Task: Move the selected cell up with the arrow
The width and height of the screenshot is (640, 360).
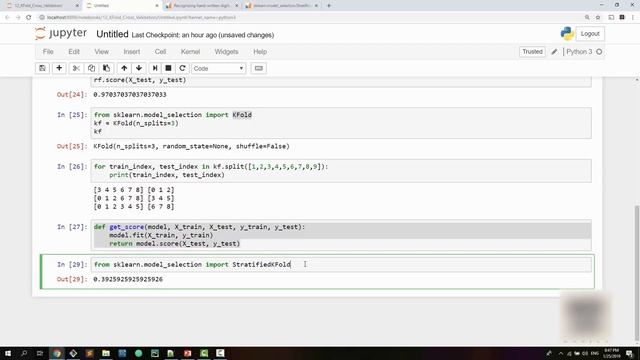Action: tap(124, 68)
